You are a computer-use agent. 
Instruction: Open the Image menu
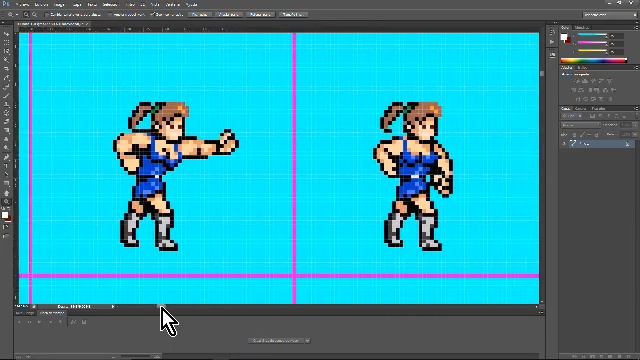click(x=60, y=4)
